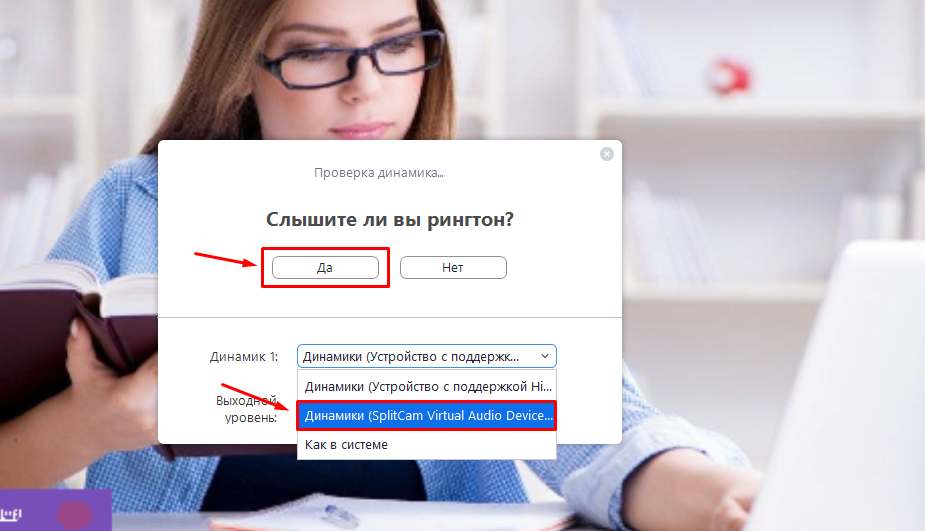Click the Выходной уровень label

pyautogui.click(x=247, y=409)
